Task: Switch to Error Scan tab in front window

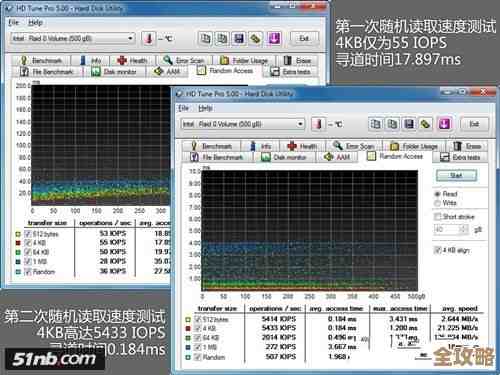Action: coord(353,146)
